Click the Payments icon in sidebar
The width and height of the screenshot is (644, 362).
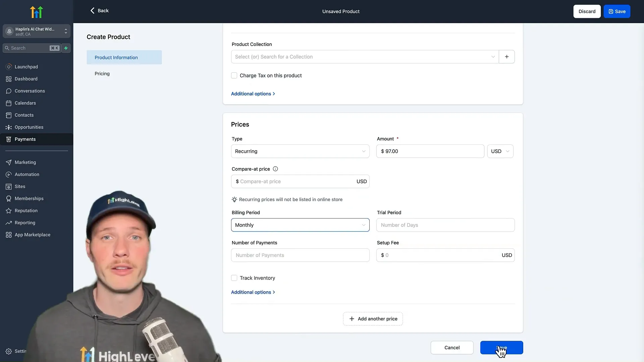click(x=9, y=139)
